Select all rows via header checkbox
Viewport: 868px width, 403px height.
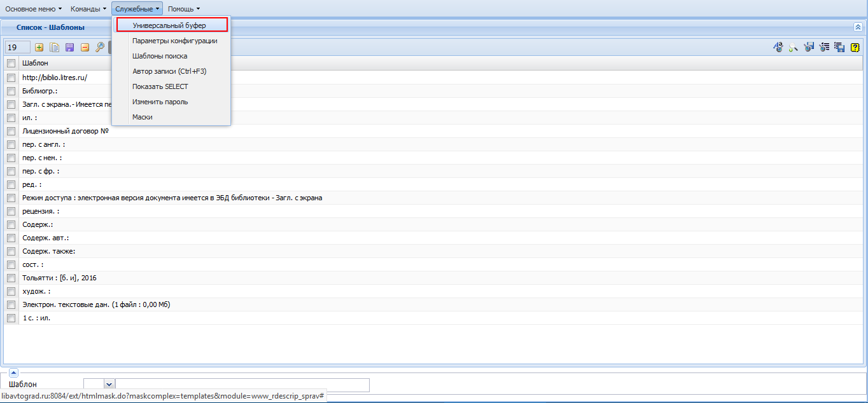point(11,63)
